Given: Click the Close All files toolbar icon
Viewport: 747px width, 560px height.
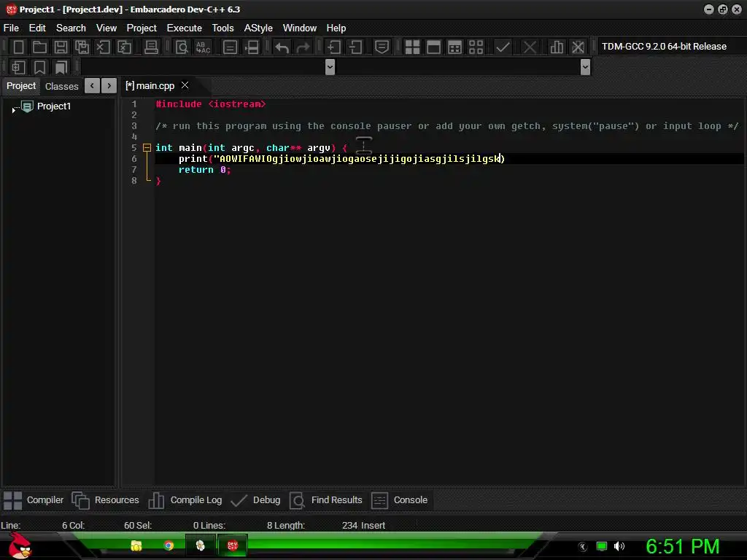Looking at the screenshot, I should pos(124,47).
